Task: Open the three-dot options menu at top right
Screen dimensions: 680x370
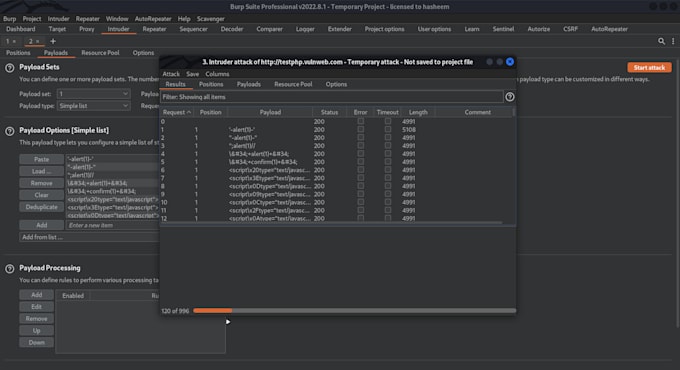Action: [673, 41]
